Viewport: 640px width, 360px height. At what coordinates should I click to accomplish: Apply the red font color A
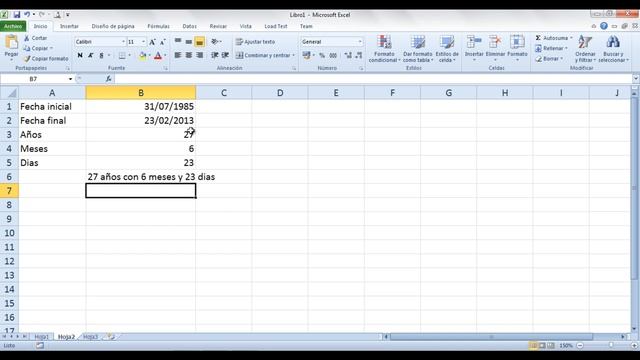[158, 55]
